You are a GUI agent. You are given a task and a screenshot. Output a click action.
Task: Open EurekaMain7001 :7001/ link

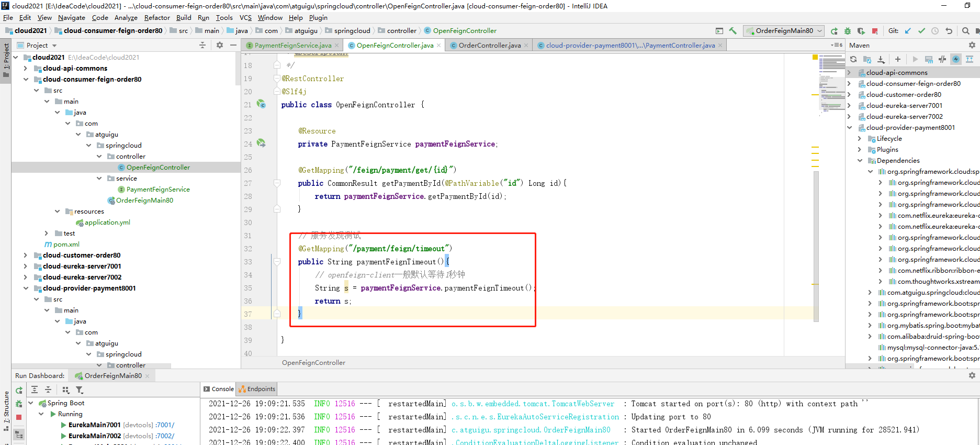165,425
